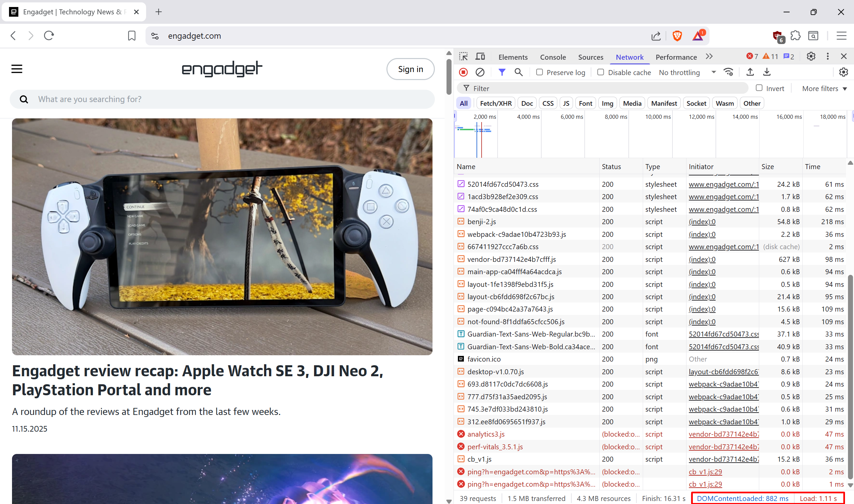Click the engadget logo
The height and width of the screenshot is (504, 854).
222,69
